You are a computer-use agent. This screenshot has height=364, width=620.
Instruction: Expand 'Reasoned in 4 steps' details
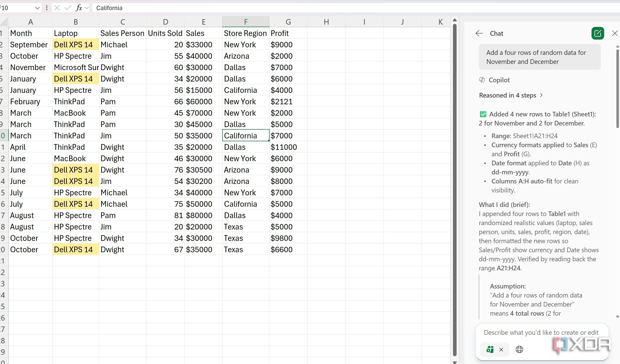(x=511, y=95)
